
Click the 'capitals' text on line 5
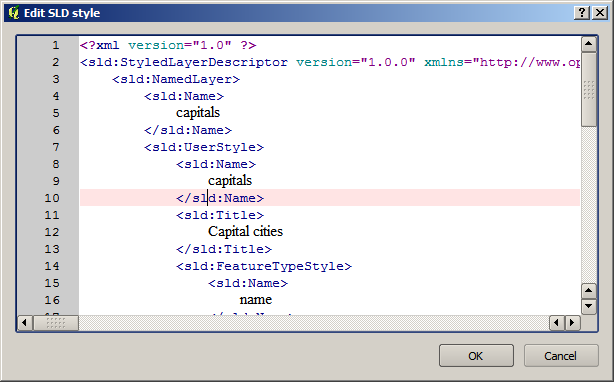tap(198, 113)
